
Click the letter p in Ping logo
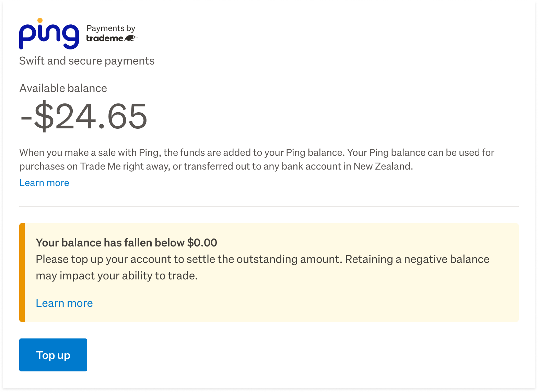[x=27, y=37]
